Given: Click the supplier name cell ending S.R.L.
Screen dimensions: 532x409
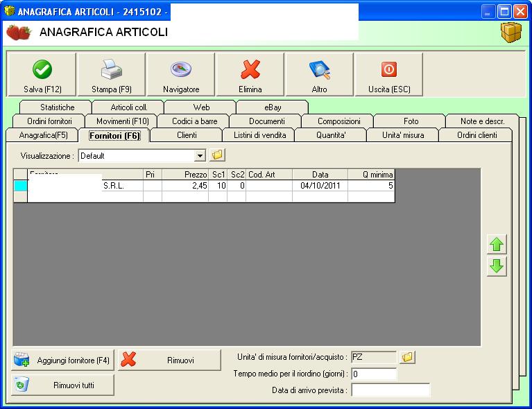Looking at the screenshot, I should [85, 186].
